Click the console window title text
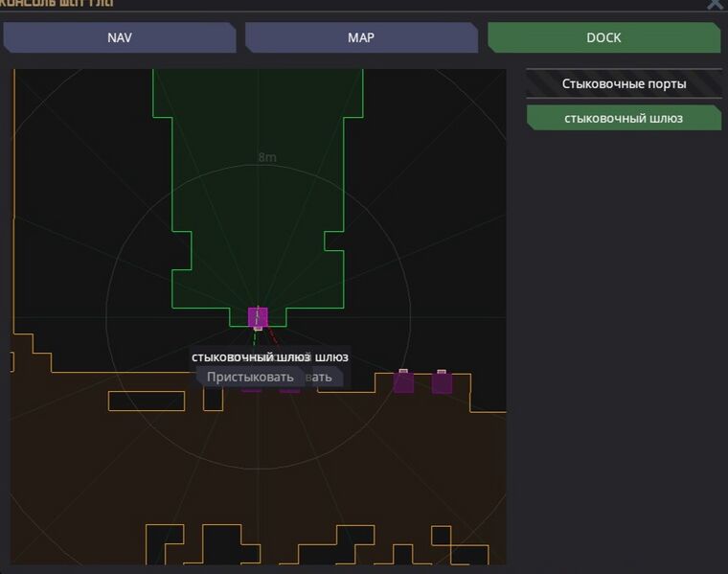This screenshot has height=574, width=728. [57, 4]
